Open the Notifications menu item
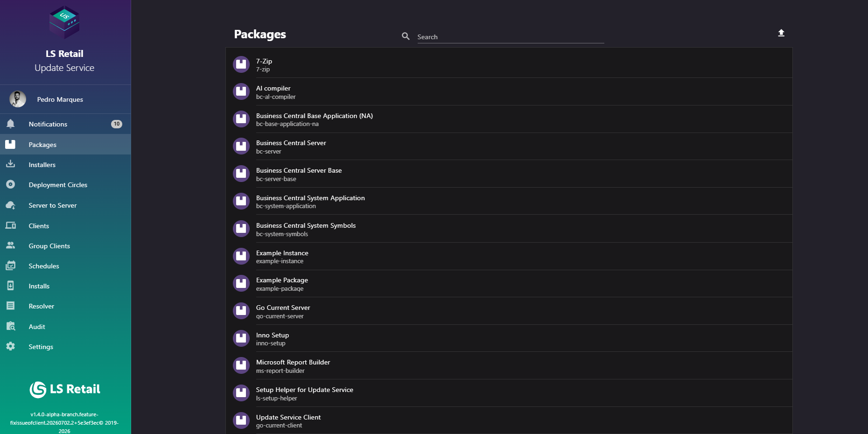 [x=65, y=124]
